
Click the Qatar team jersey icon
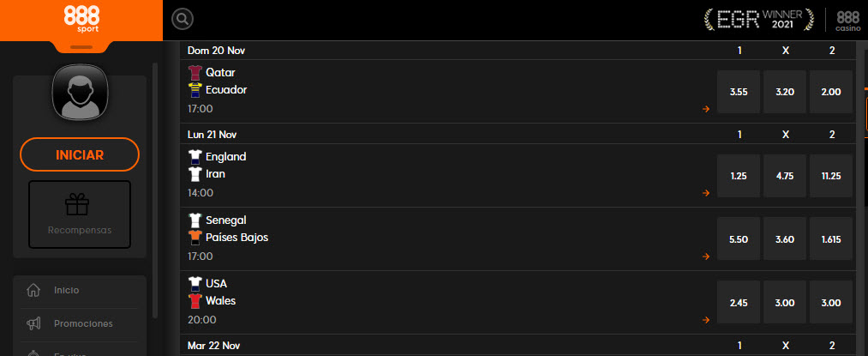(195, 73)
